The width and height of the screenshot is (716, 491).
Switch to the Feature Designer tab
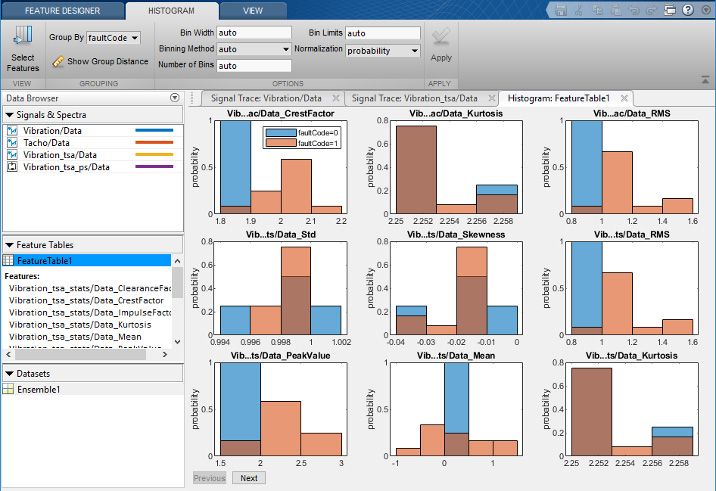62,10
